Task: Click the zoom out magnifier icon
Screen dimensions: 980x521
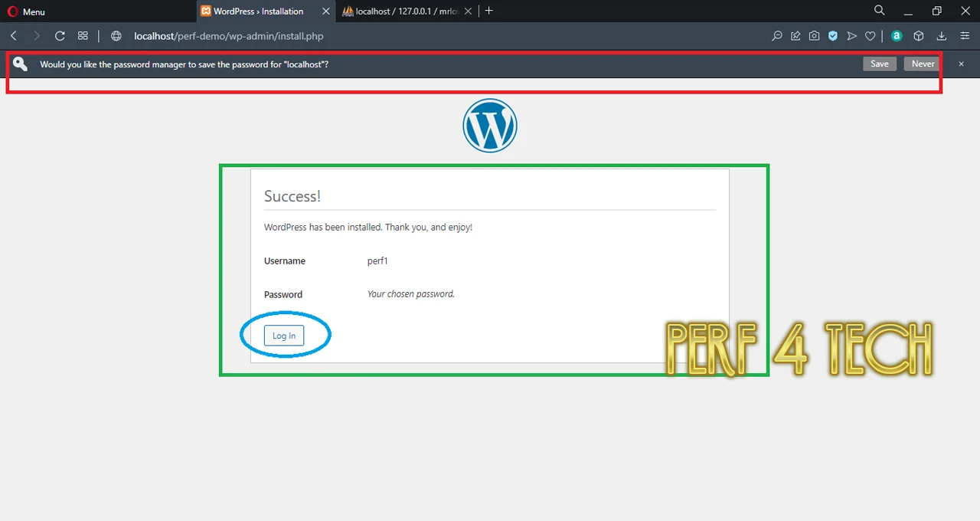Action: (776, 36)
